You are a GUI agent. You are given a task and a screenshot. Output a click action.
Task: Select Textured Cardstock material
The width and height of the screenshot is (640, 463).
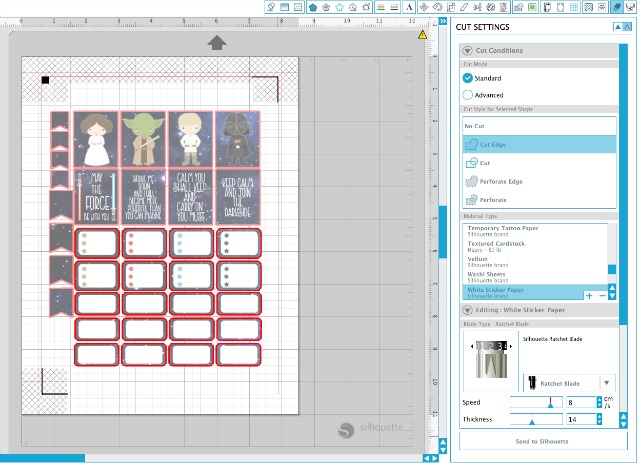(535, 246)
